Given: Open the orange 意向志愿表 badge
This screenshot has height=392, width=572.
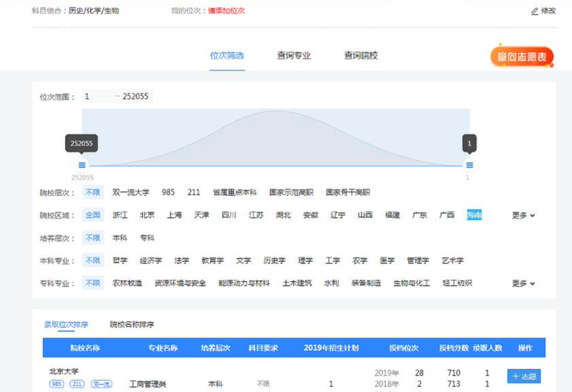Looking at the screenshot, I should pyautogui.click(x=521, y=55).
